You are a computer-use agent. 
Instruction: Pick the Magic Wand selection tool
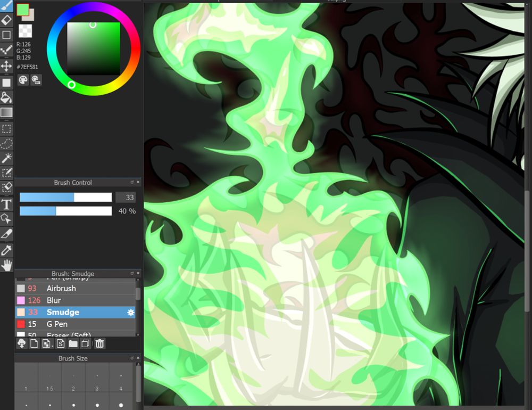click(x=7, y=157)
